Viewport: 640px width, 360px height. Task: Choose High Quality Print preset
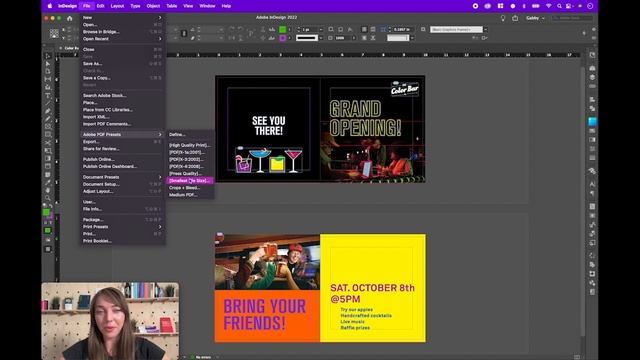tap(190, 145)
